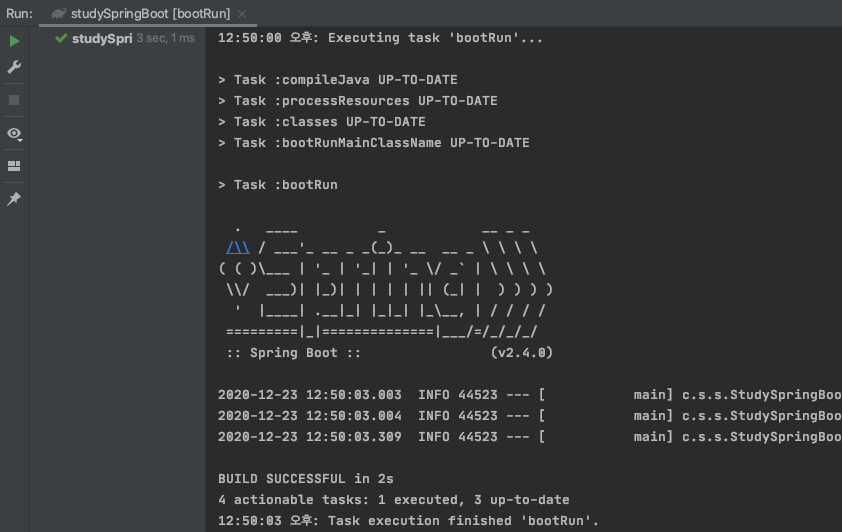
Task: Click the first INFO 44523 log line
Action: 525,395
